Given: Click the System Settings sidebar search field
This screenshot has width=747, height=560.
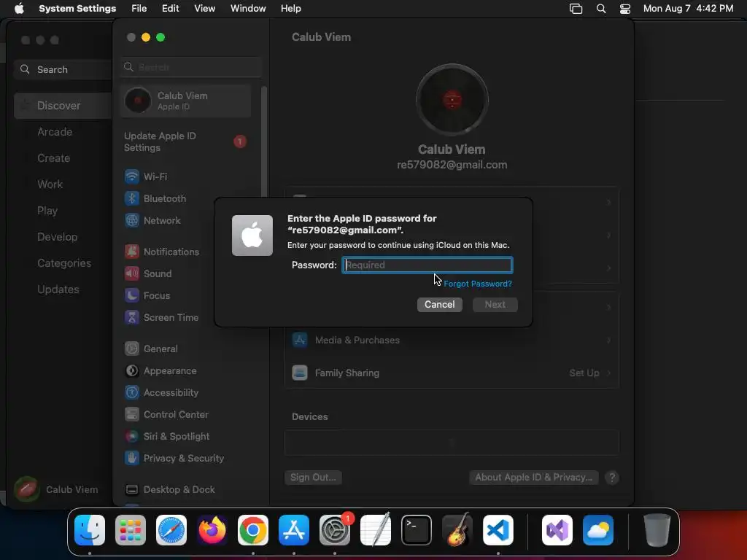Looking at the screenshot, I should click(191, 67).
